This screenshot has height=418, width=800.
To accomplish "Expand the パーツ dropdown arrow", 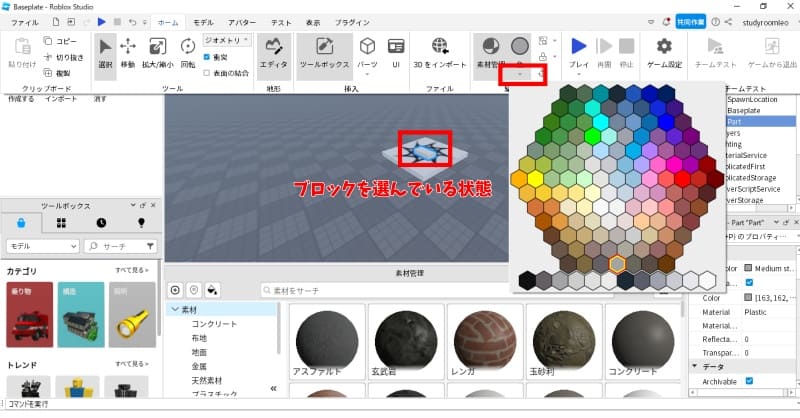I will (x=367, y=75).
